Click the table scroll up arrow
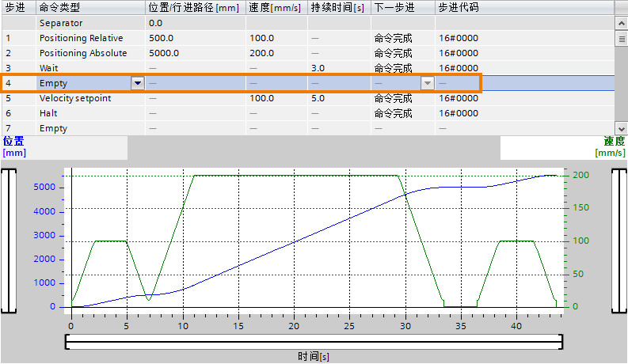This screenshot has width=628, height=364. 621,23
